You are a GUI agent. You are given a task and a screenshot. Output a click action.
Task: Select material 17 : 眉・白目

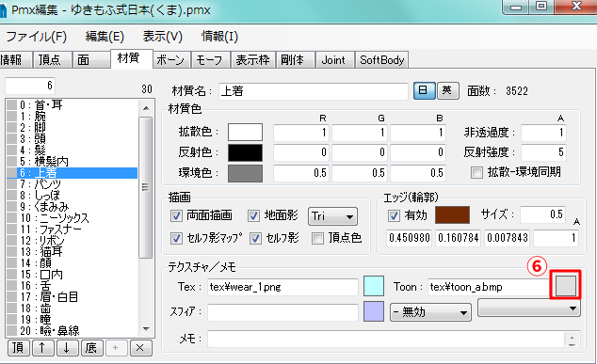pyautogui.click(x=73, y=297)
